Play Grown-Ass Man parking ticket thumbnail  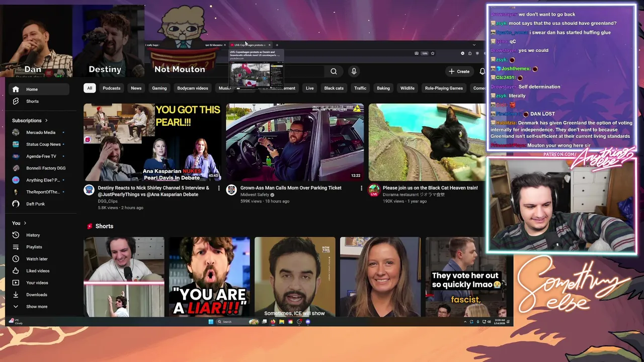295,142
